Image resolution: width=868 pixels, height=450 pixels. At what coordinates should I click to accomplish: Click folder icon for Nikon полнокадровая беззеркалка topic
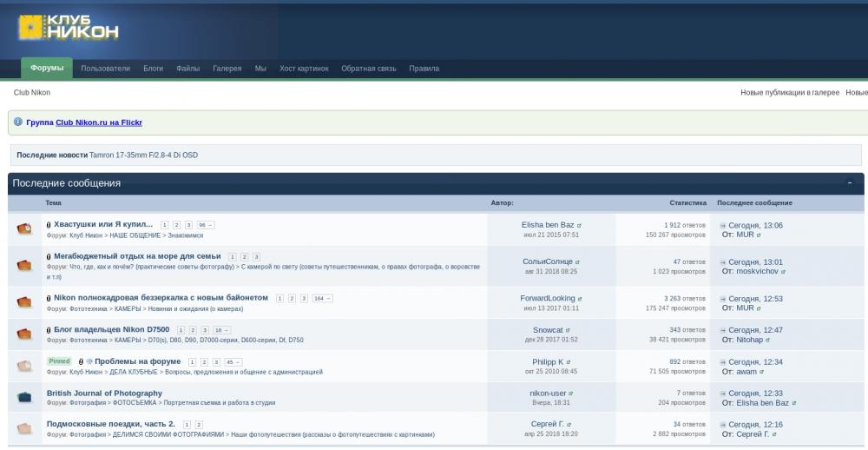24,302
